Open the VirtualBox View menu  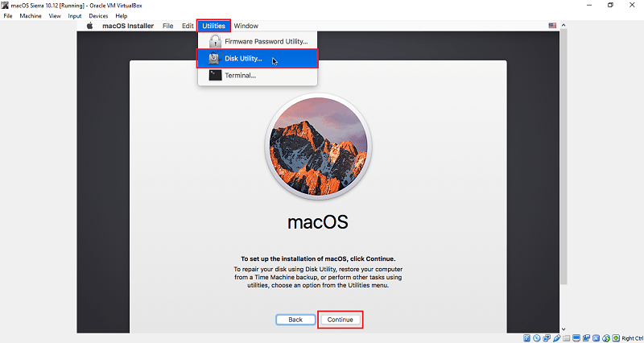tap(55, 16)
